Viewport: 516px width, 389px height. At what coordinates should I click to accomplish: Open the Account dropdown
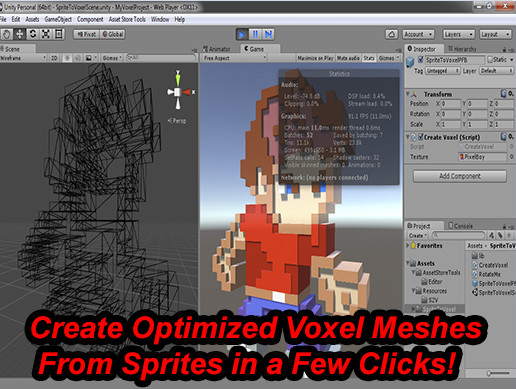(x=418, y=34)
